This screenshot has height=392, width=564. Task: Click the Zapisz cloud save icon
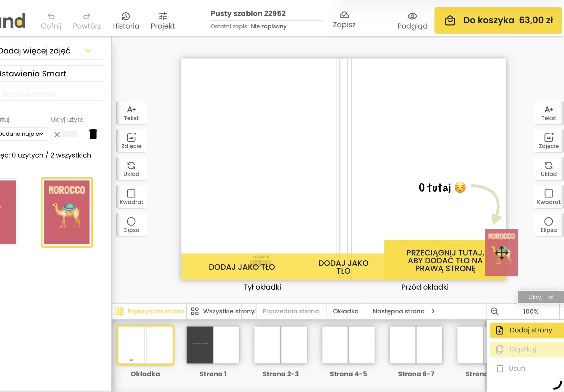(344, 15)
